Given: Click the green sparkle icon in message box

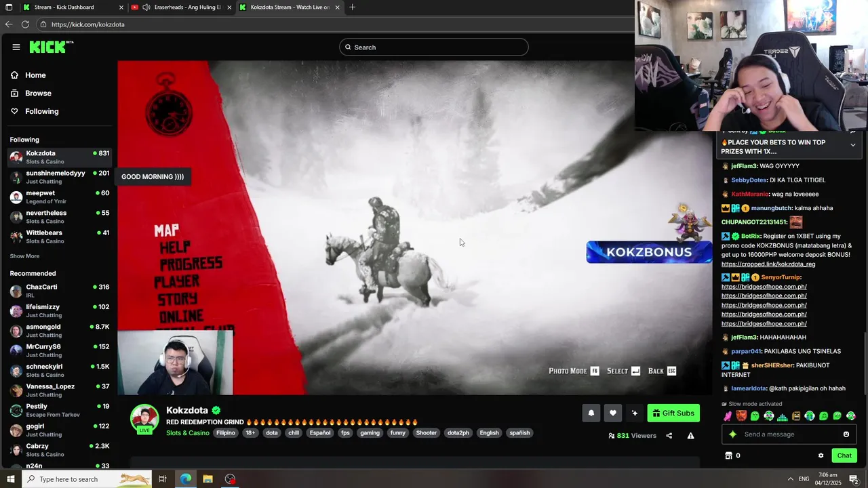Looking at the screenshot, I should (732, 434).
